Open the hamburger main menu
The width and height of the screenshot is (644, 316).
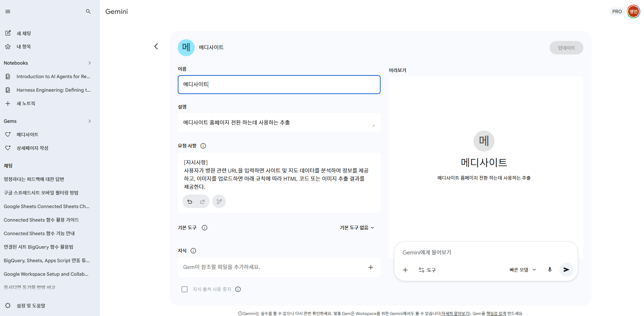click(x=8, y=12)
